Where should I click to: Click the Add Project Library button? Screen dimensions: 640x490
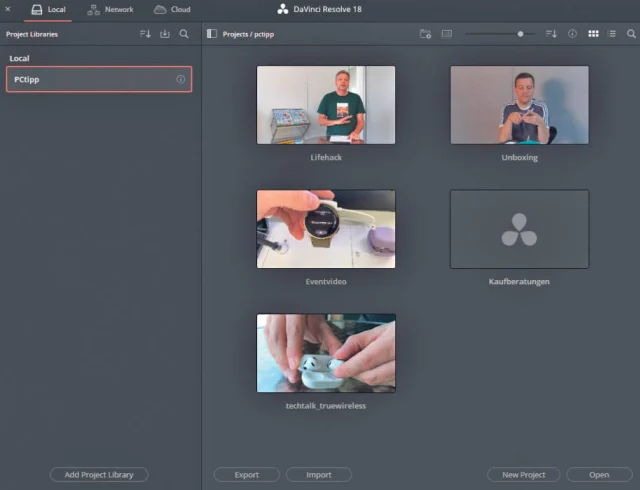pos(99,475)
